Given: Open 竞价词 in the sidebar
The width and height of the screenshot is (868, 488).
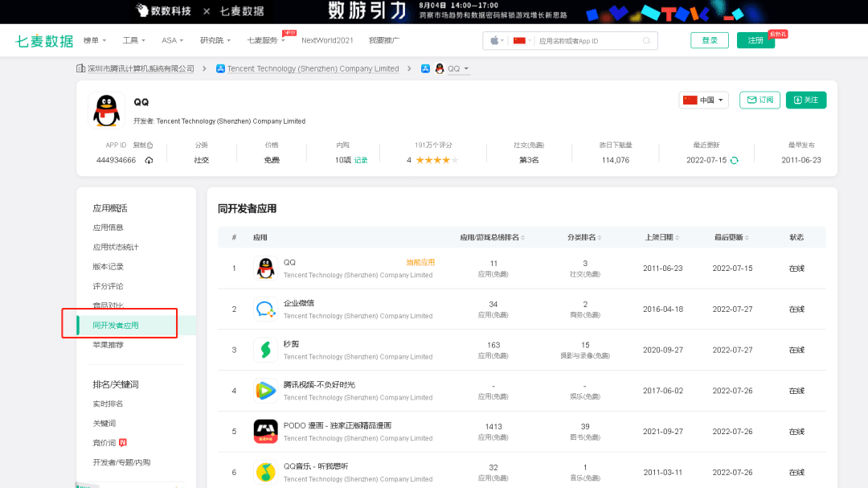Looking at the screenshot, I should coord(104,443).
